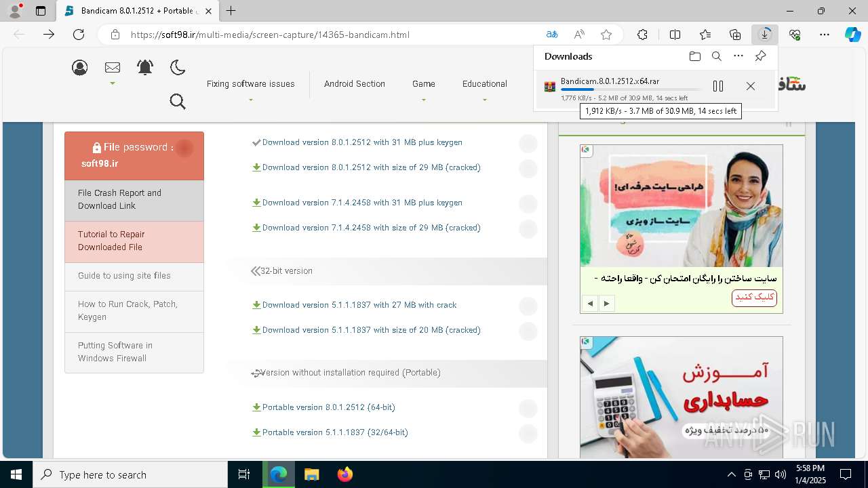This screenshot has height=488, width=868.
Task: Download version 5.1.1.1837 20 MB cracked
Action: [371, 330]
